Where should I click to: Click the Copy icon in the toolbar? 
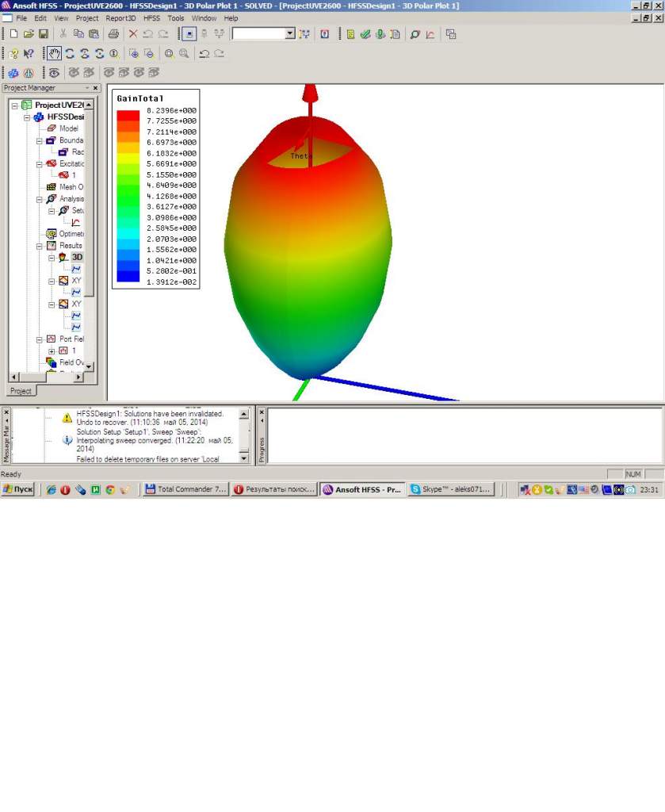[x=78, y=34]
